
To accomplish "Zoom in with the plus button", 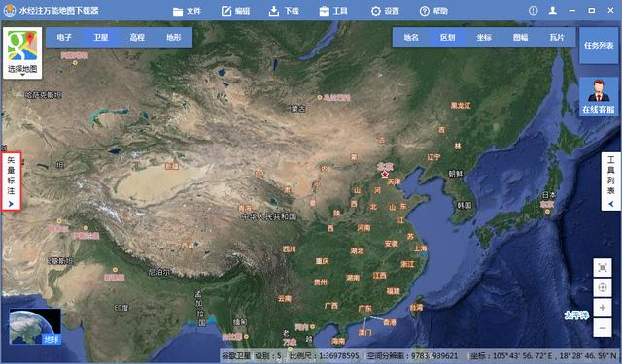I will [x=603, y=308].
